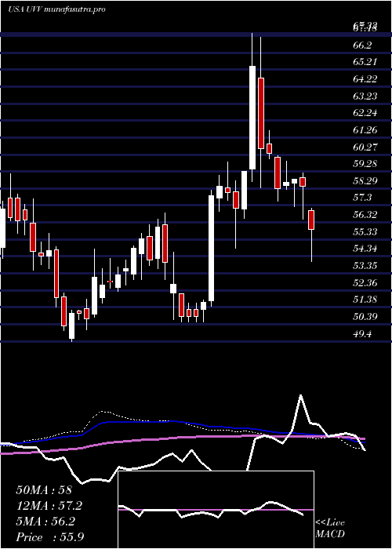Viewport: 392px width, 549px height.
Task: Click the 58.29 price axis label
Action: click(x=365, y=181)
